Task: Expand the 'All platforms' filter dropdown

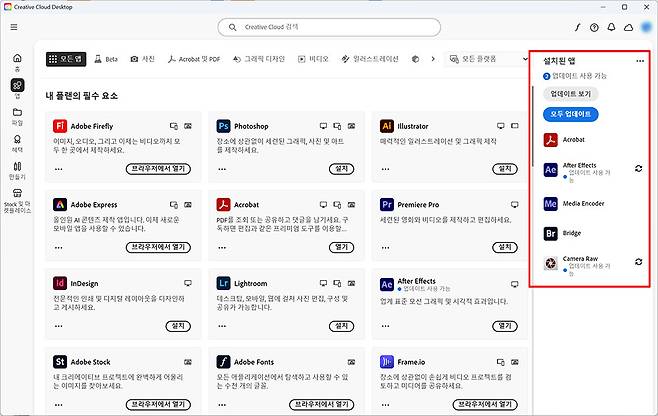Action: (484, 59)
